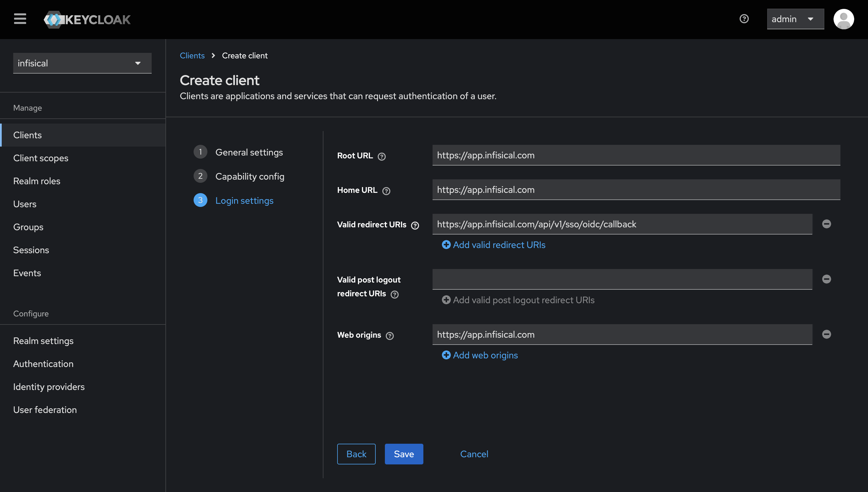
Task: Select Login settings wizard step
Action: pos(234,201)
